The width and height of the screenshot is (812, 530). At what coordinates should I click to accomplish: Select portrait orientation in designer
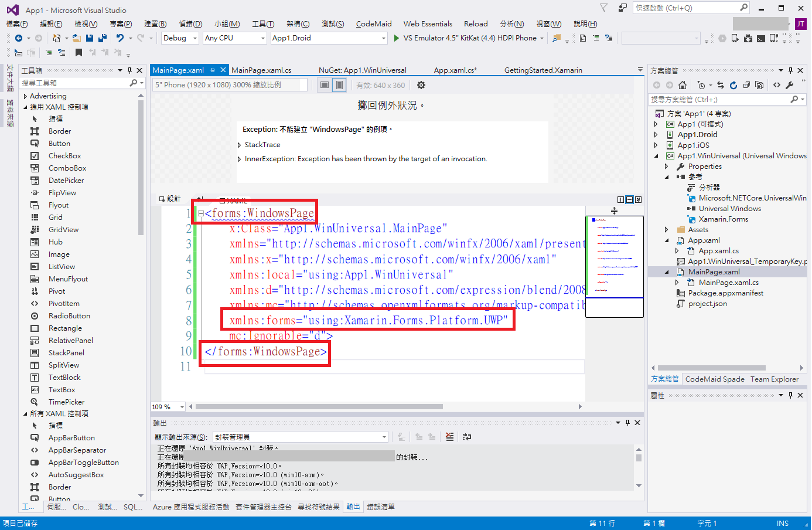[x=339, y=85]
